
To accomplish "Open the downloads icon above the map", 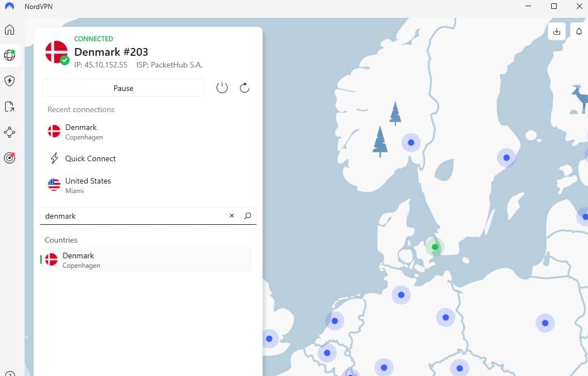I will click(557, 31).
